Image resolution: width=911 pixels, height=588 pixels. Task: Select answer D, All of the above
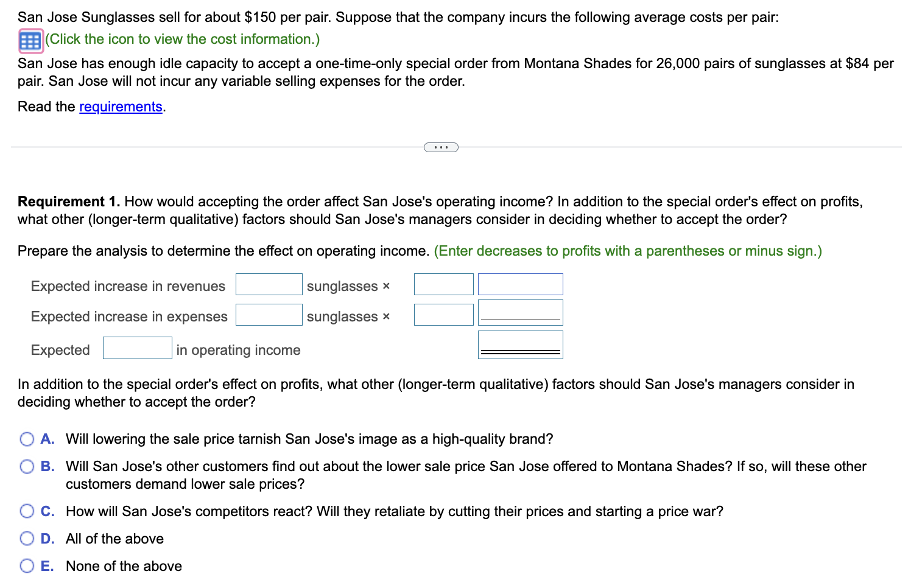point(27,539)
